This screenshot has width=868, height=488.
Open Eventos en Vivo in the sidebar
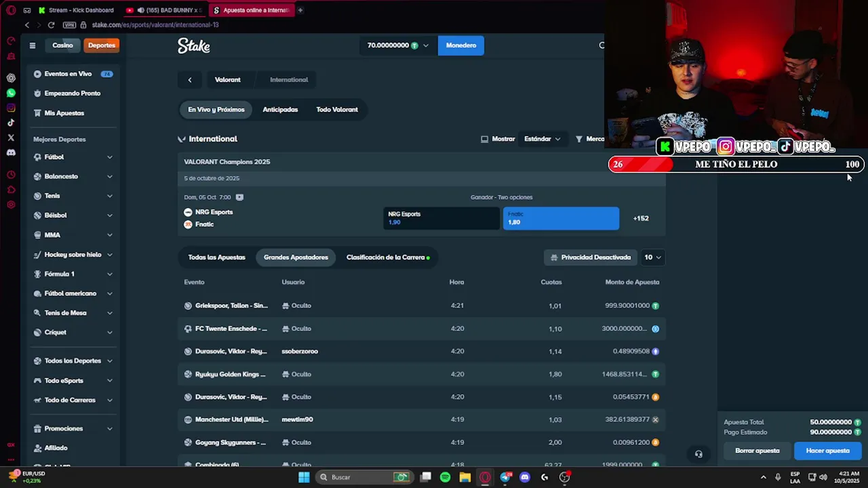73,74
